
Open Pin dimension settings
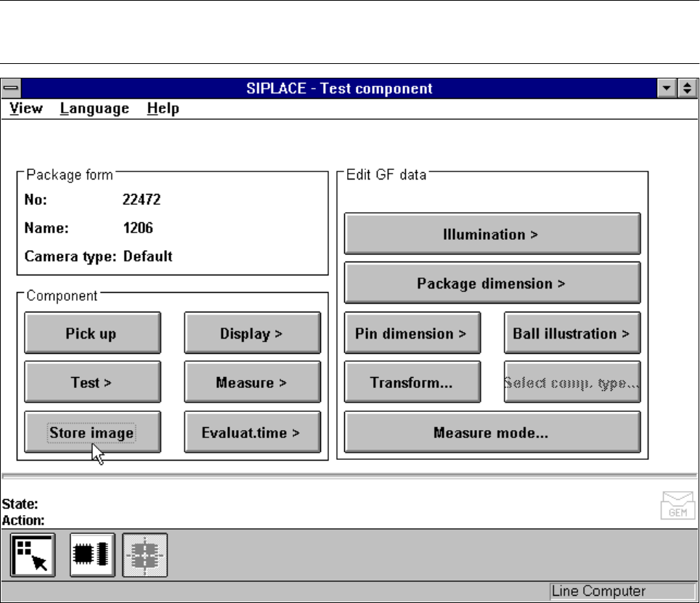click(412, 333)
